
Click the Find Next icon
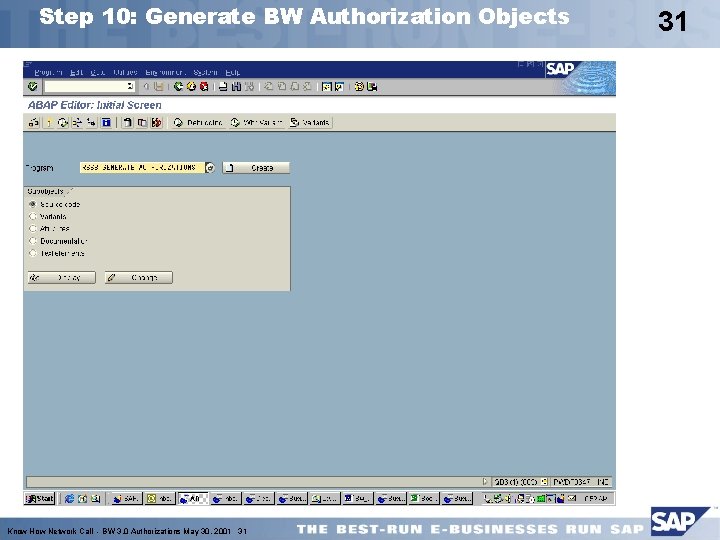249,86
